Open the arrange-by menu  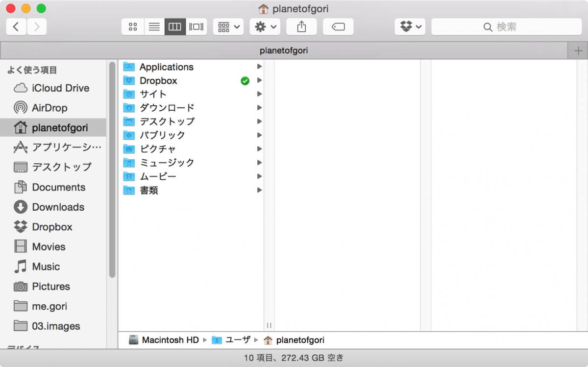(228, 26)
